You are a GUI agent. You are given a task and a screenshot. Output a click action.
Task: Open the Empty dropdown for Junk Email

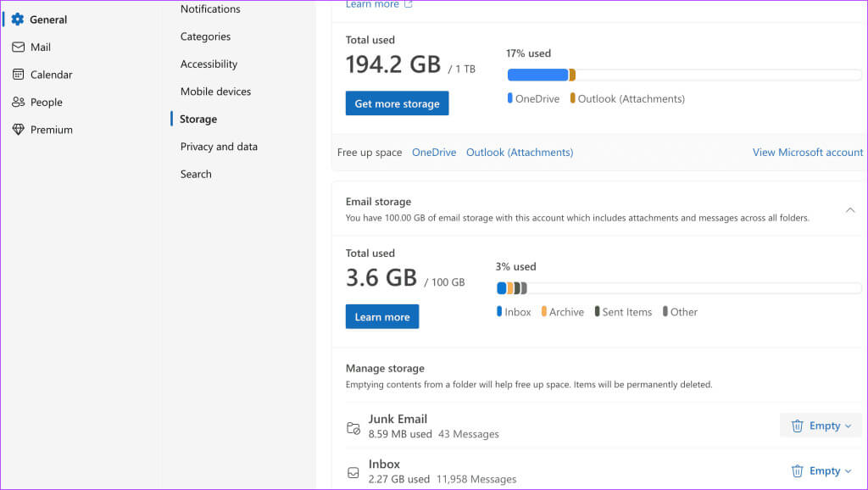tap(821, 426)
